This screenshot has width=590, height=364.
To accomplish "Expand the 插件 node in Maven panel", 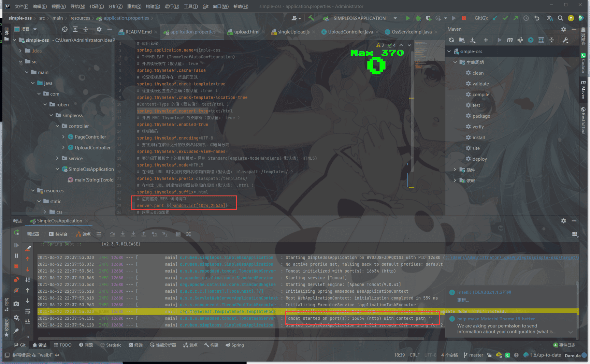I will tap(455, 170).
